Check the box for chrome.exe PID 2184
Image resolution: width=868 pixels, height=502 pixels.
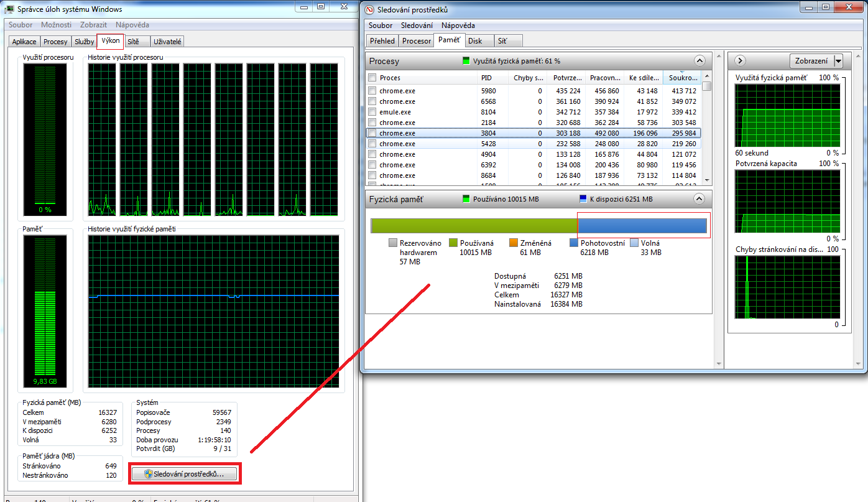tap(372, 123)
